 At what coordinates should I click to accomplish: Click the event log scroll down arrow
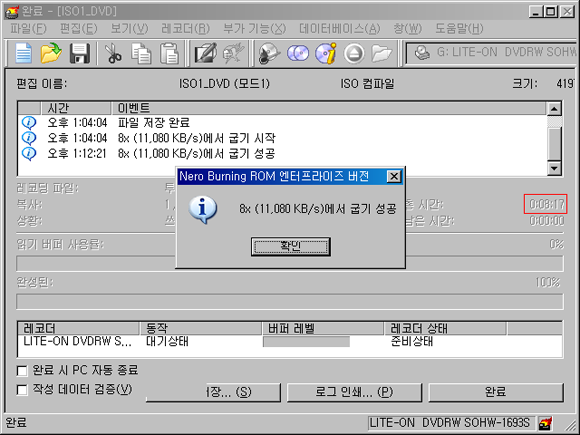[x=554, y=168]
